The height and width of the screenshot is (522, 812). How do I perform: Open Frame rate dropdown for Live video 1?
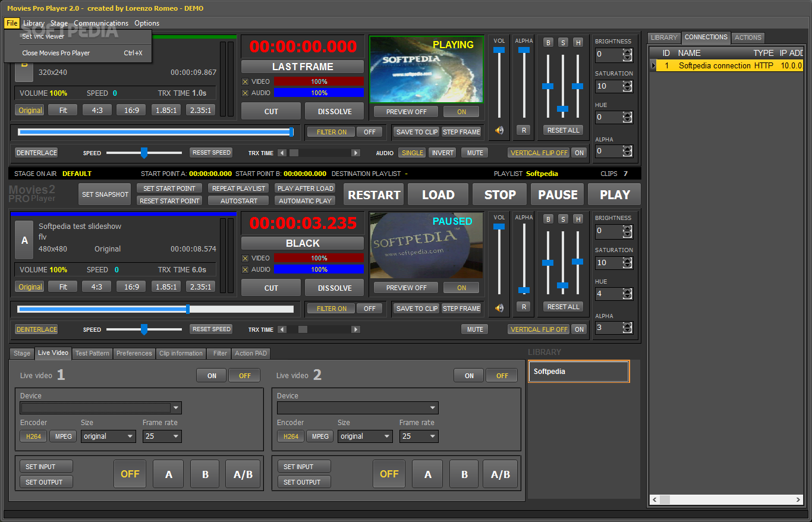pyautogui.click(x=176, y=436)
